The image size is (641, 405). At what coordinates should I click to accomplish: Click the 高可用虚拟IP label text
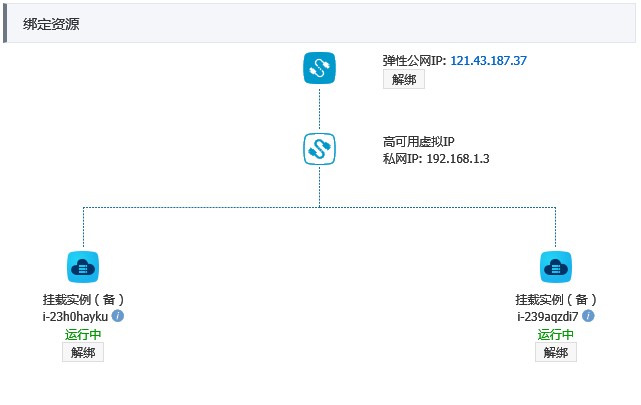point(412,141)
